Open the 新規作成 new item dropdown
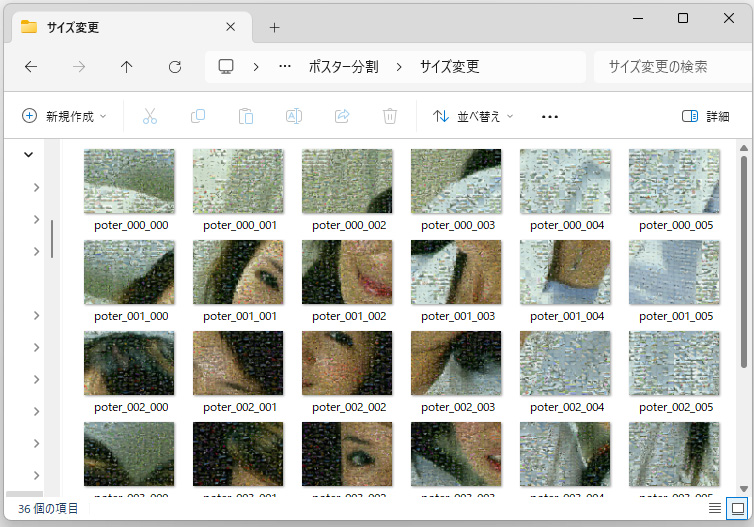Viewport: 754px width, 527px height. tap(64, 116)
